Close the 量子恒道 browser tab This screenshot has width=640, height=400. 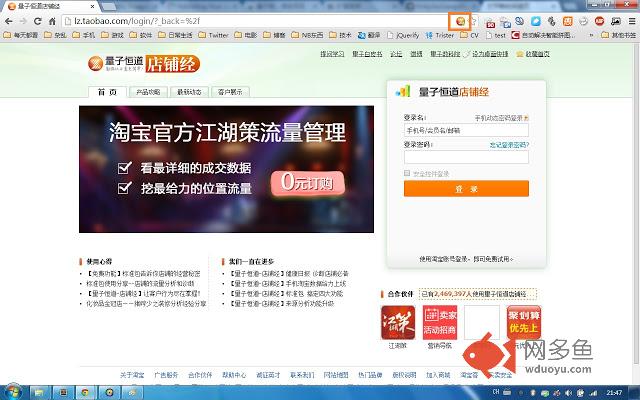(x=93, y=6)
